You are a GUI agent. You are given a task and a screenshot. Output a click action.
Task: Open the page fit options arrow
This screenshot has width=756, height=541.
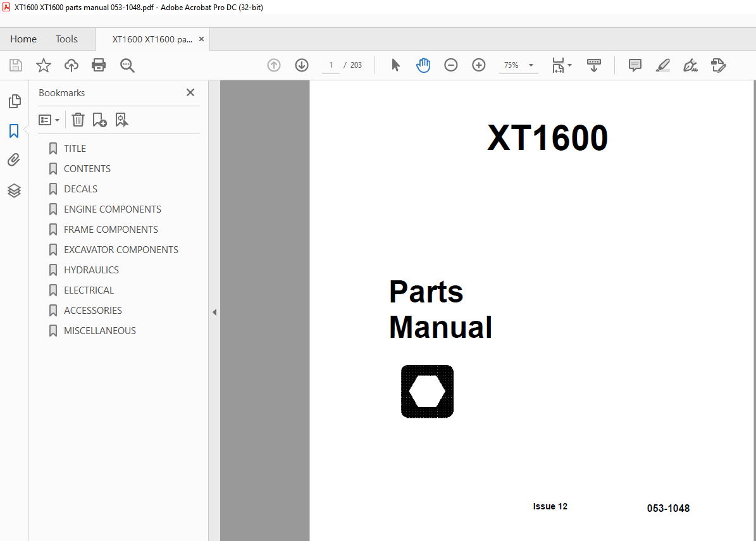click(570, 65)
